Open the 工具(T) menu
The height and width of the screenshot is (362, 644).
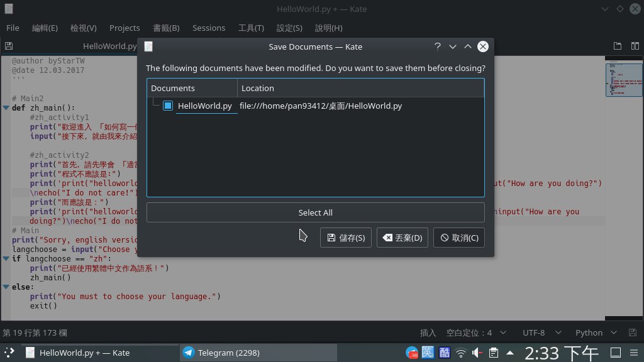tap(251, 28)
